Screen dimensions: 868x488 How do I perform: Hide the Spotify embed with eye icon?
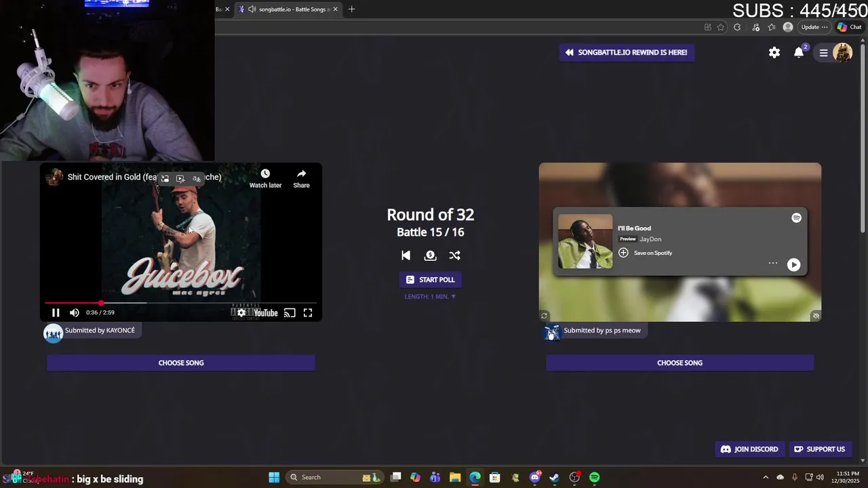pos(816,316)
